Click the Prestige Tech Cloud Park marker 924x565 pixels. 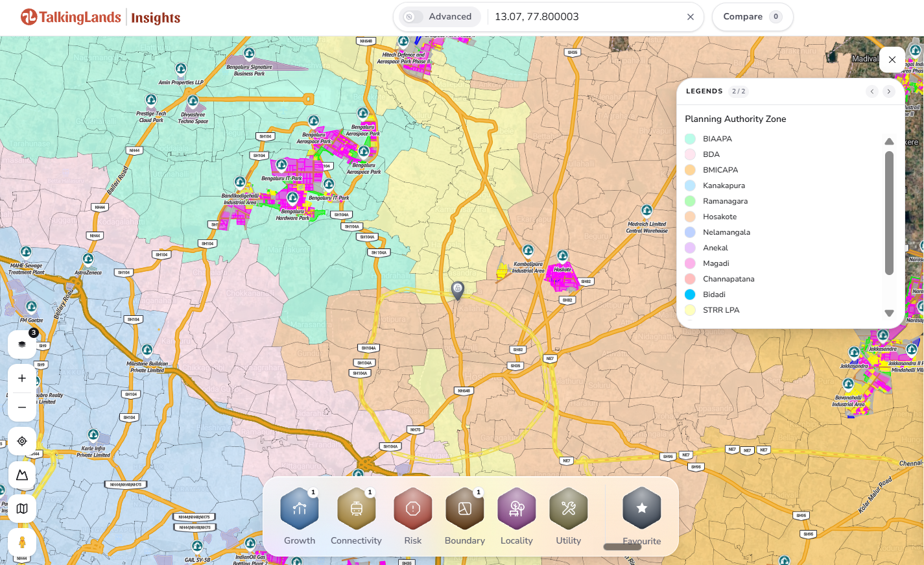click(151, 100)
